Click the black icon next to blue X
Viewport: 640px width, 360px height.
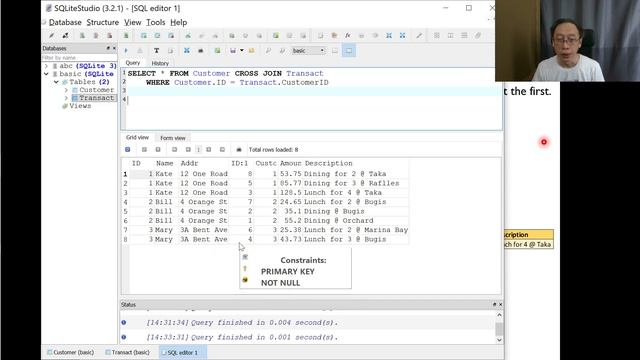200,51
